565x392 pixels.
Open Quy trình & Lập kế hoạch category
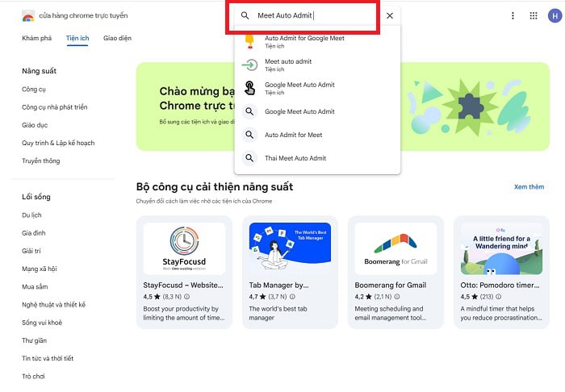(x=58, y=143)
